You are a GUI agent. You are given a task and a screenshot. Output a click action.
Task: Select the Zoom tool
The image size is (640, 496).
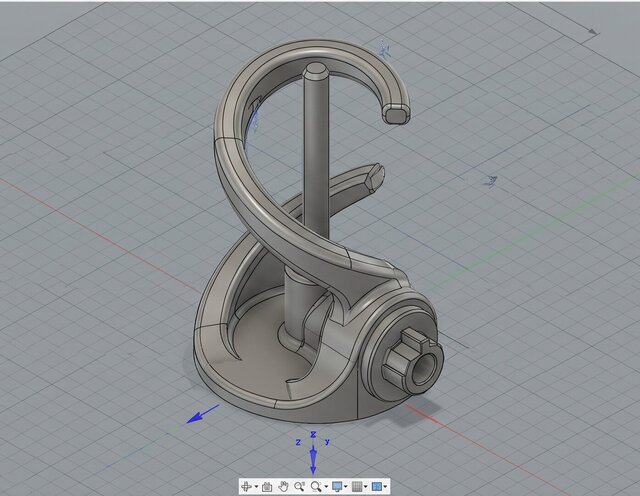pyautogui.click(x=300, y=486)
